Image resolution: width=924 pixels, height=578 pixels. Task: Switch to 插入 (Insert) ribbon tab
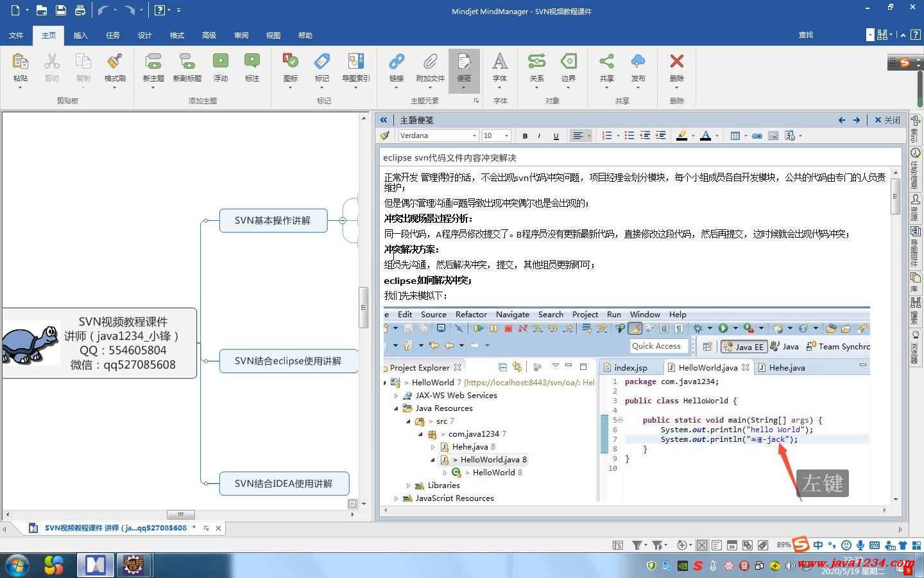click(81, 35)
